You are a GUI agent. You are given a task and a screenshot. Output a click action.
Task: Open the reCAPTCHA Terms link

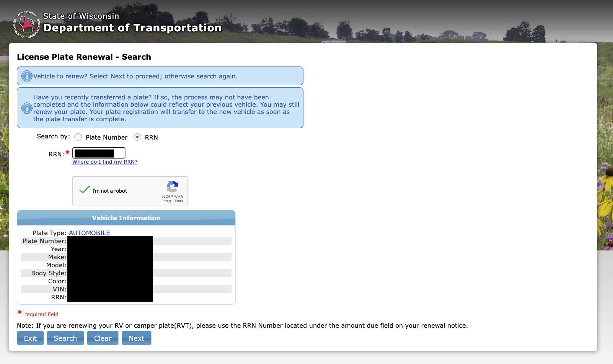pos(179,201)
